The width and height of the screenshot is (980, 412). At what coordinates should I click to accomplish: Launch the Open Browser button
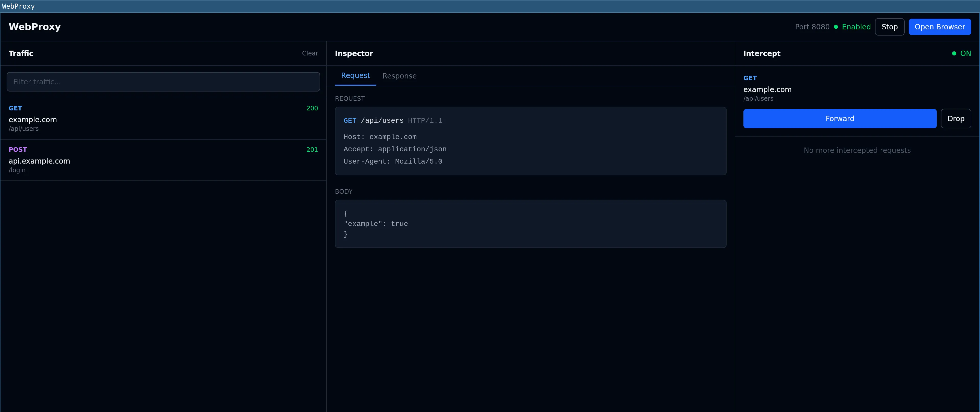[x=940, y=27]
